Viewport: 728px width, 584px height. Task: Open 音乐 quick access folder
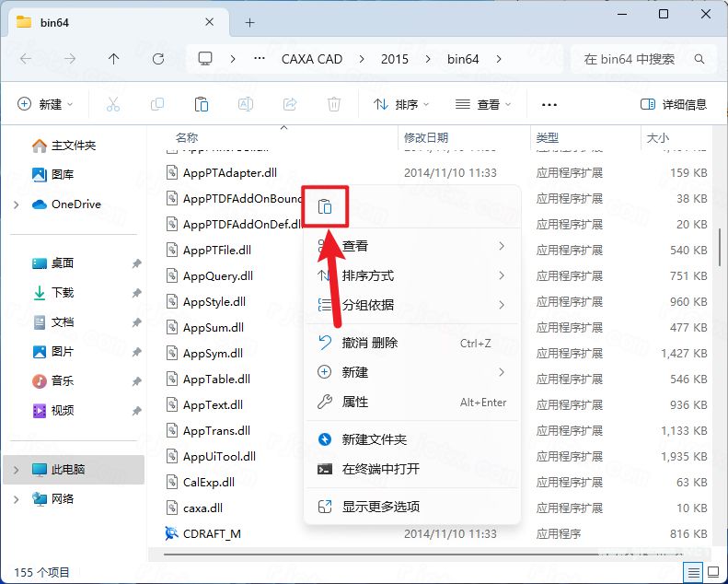click(x=53, y=381)
